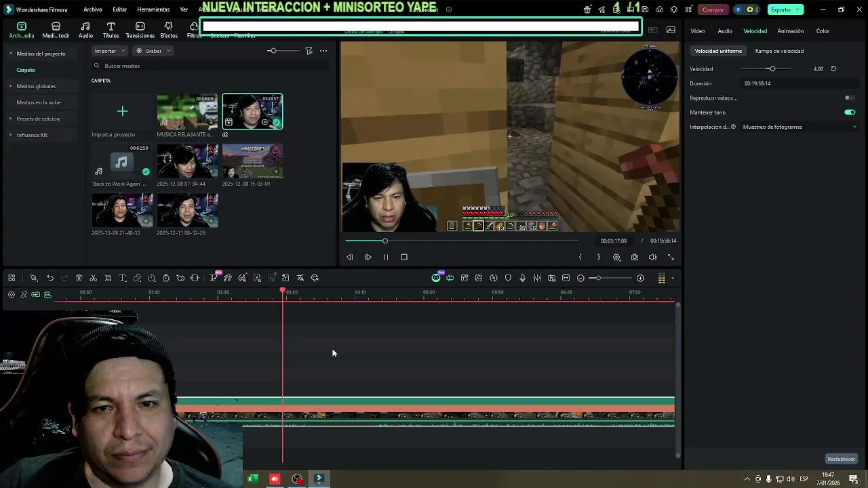Open the Interpolación Muestreo de fotogramas dropdown
868x488 pixels.
799,127
